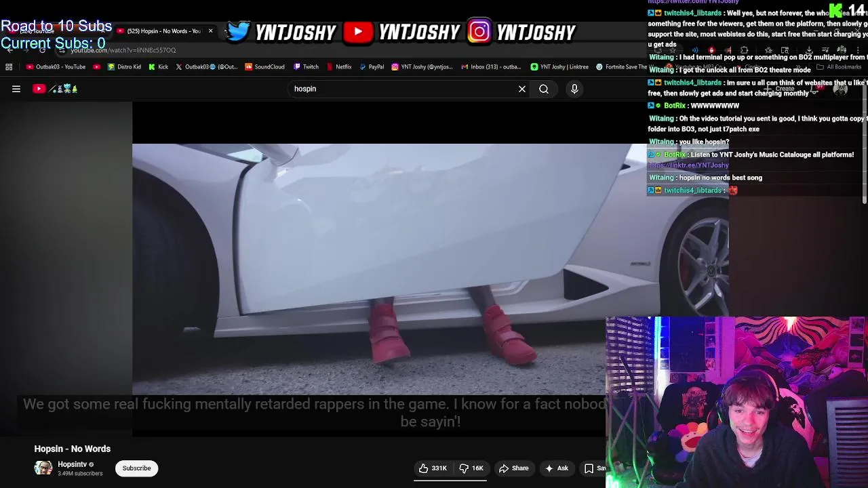Click the 3.49M subscribers text
868x488 pixels.
pyautogui.click(x=80, y=474)
